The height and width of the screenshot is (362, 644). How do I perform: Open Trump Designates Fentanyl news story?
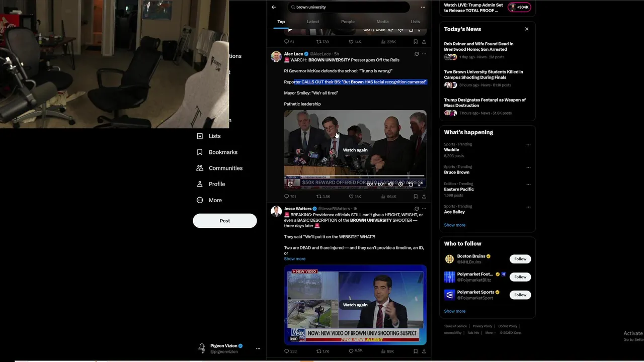(487, 107)
